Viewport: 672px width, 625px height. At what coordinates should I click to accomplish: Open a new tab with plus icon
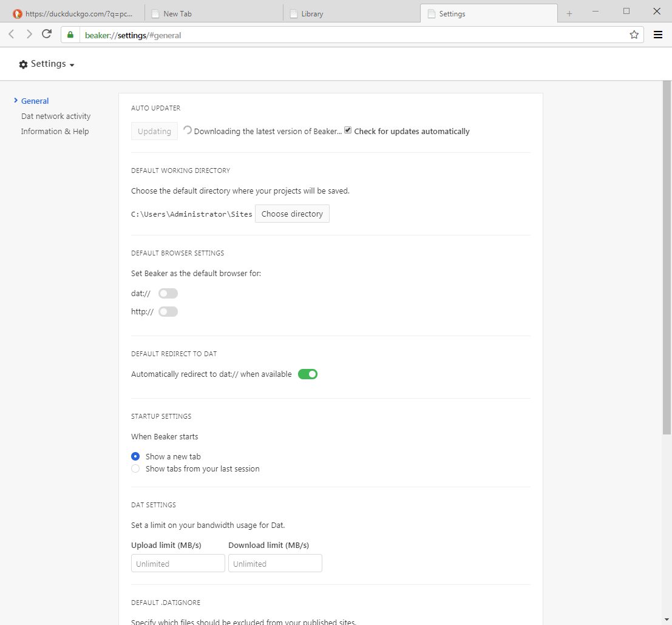tap(569, 14)
